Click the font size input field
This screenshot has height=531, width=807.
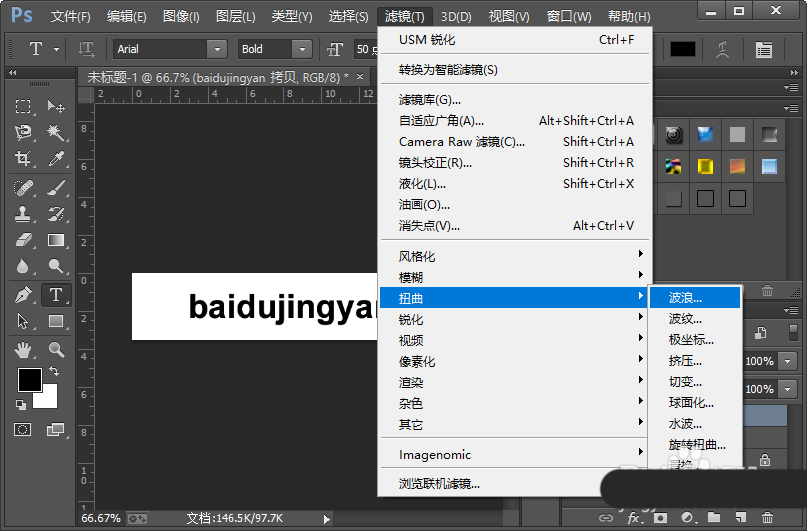tap(366, 49)
